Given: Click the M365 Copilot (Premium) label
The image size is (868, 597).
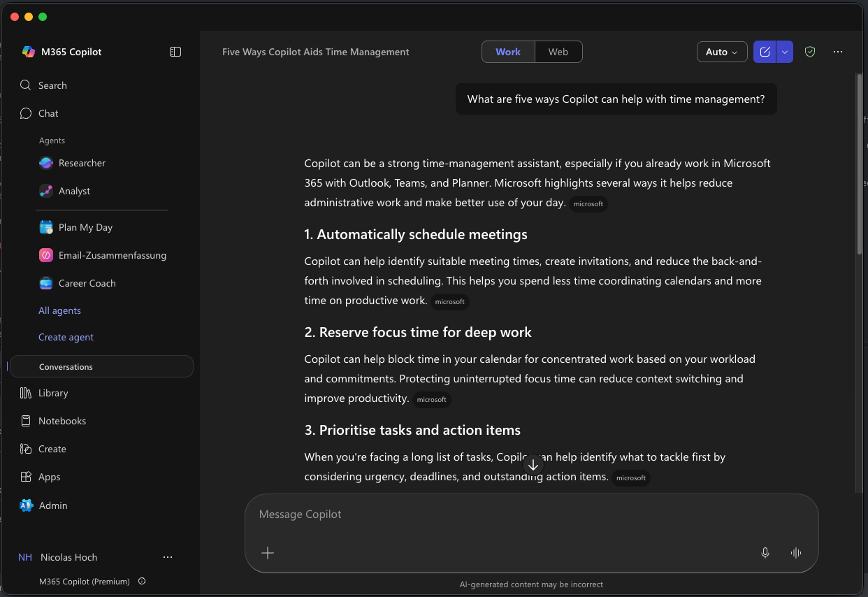Looking at the screenshot, I should (85, 581).
